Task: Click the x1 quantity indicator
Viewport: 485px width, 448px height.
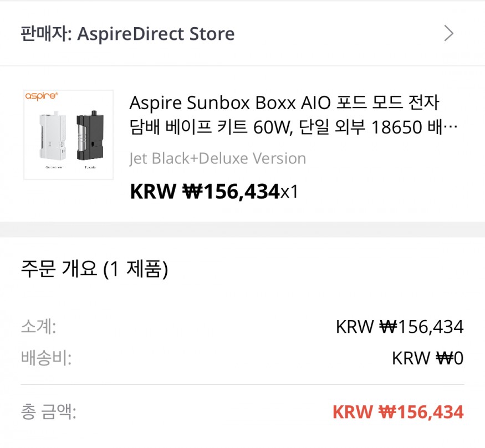Action: (x=289, y=192)
